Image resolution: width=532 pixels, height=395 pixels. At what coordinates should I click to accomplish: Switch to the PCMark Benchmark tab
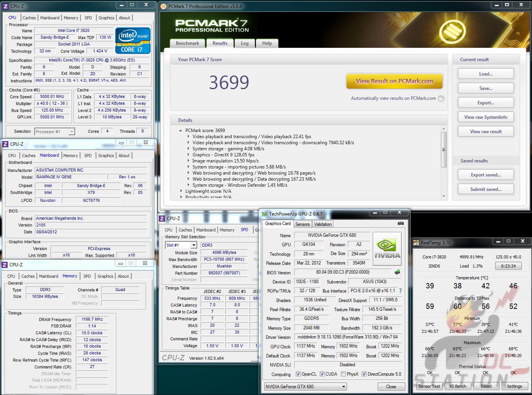point(187,43)
